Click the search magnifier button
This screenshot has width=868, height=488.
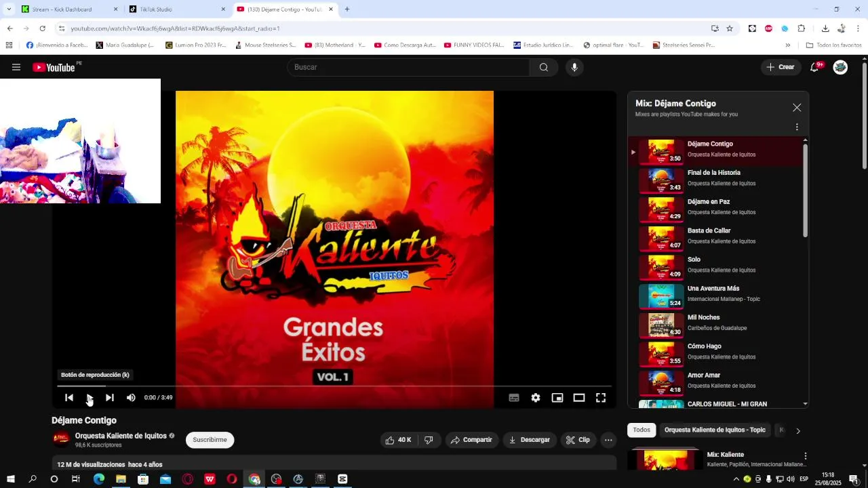[544, 67]
